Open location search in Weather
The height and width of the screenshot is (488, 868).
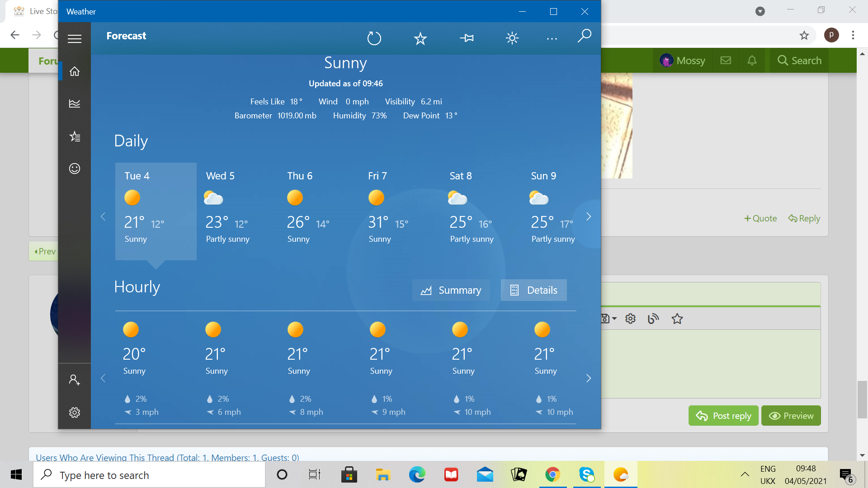[585, 36]
